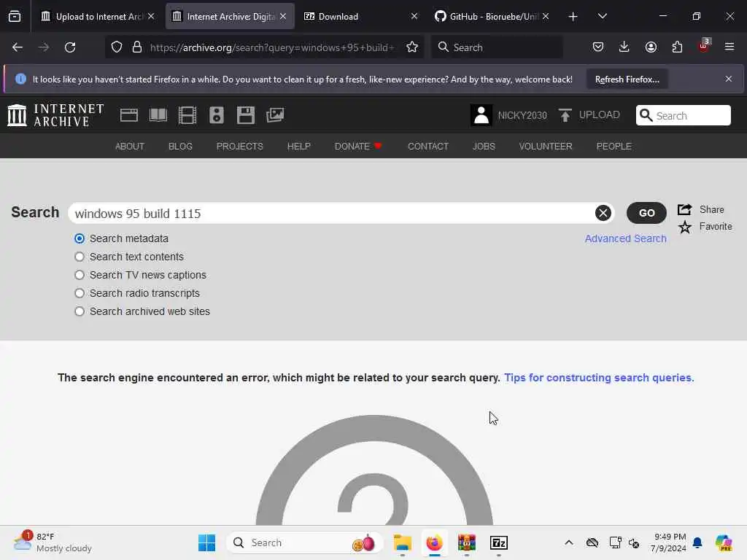Open BLOG navigation item
Viewport: 747px width, 560px height.
click(180, 146)
